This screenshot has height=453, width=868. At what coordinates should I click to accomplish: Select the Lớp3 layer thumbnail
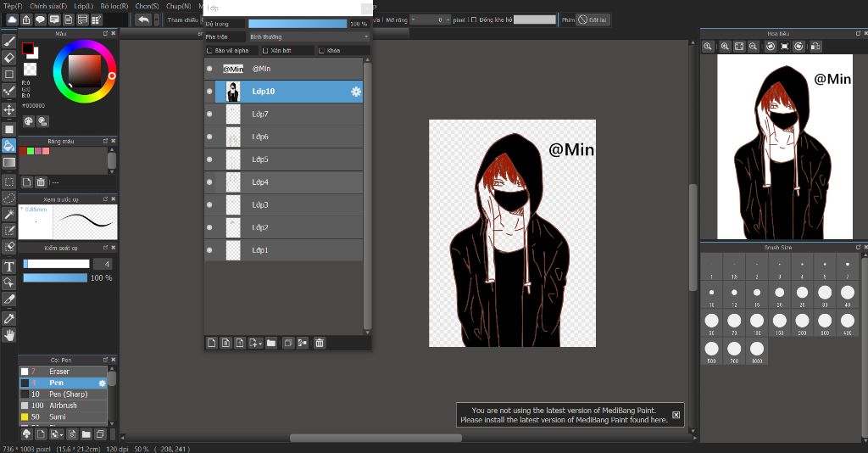(233, 205)
